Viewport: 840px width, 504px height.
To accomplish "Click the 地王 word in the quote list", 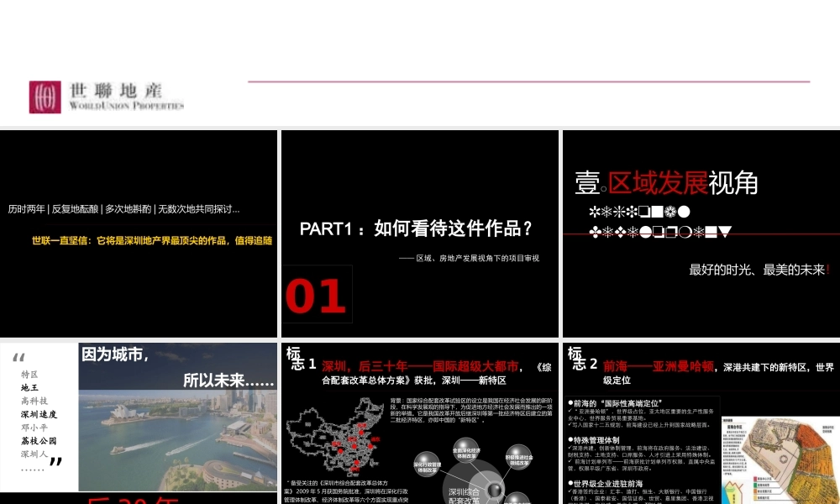I will [x=29, y=387].
